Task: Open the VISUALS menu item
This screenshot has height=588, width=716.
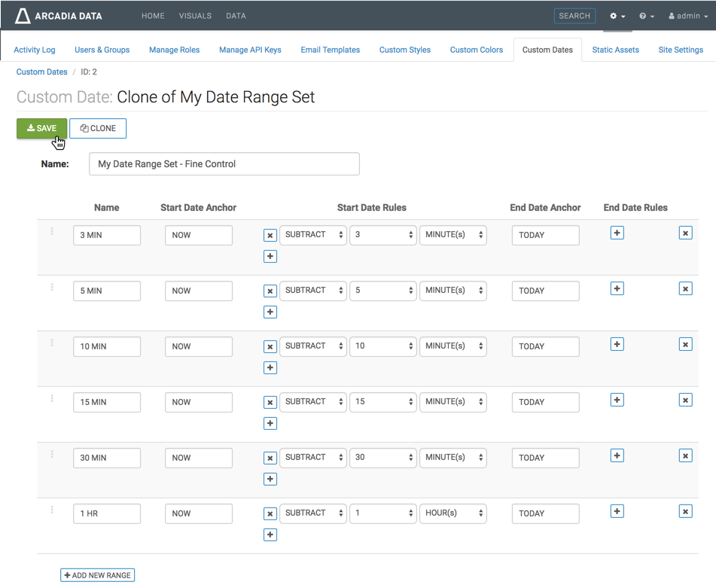Action: click(x=195, y=16)
